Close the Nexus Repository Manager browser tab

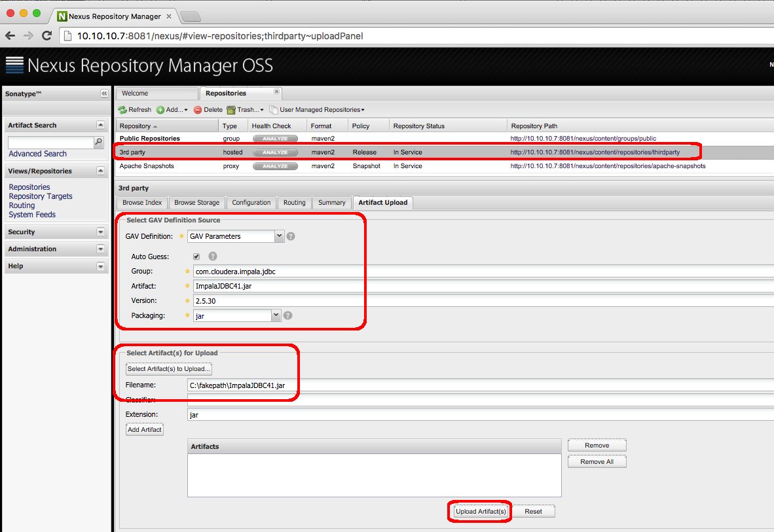click(169, 16)
